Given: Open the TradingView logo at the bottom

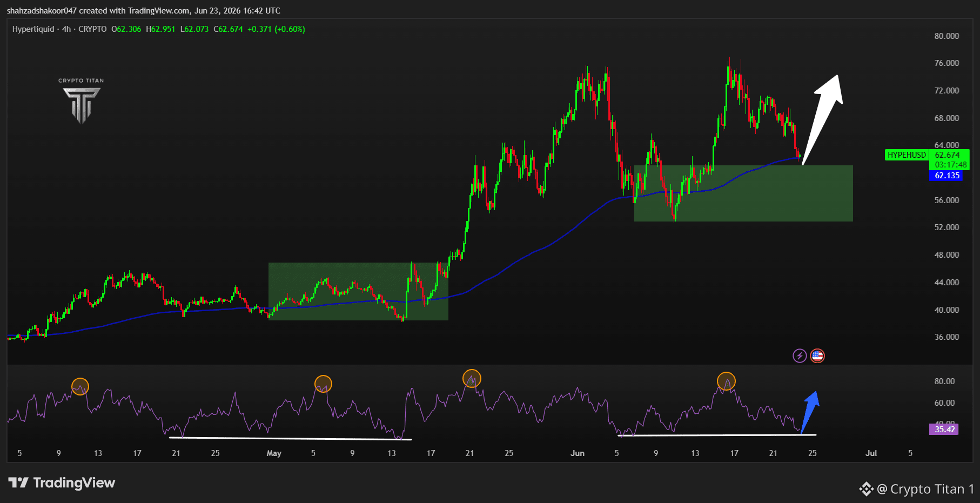Looking at the screenshot, I should point(62,482).
